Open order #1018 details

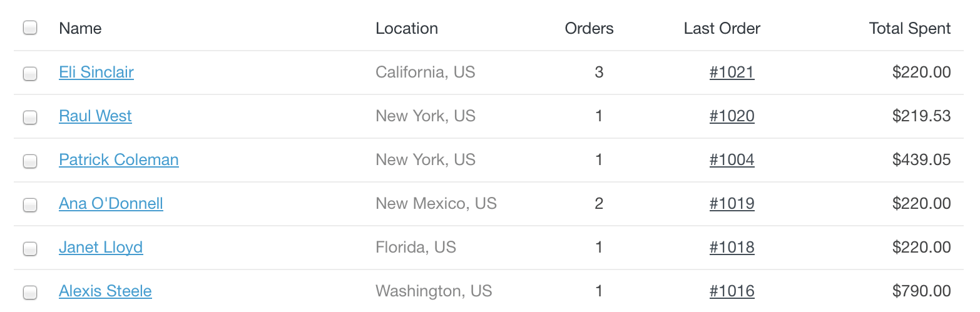pyautogui.click(x=732, y=248)
